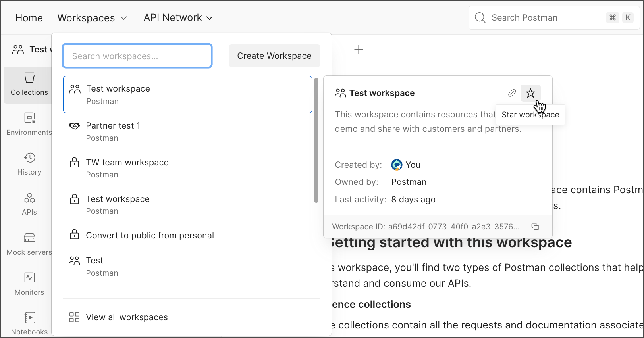
Task: Open View all workspaces link
Action: 127,317
